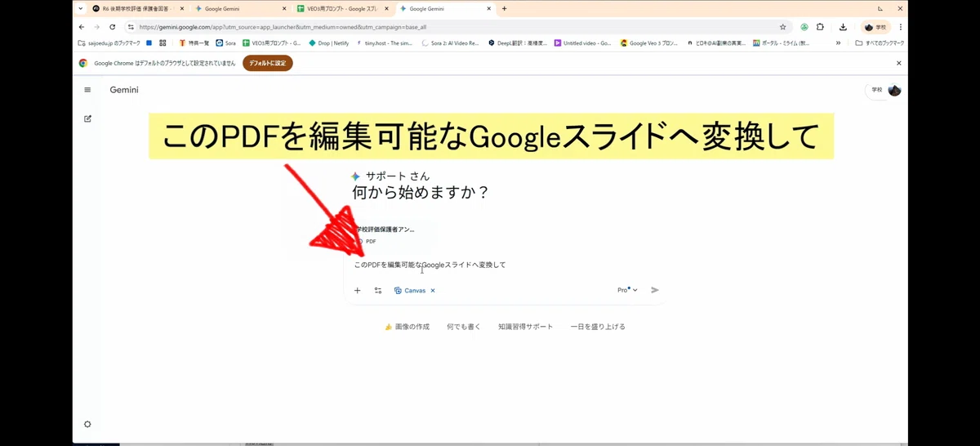Open the Downloads icon in toolbar

(843, 27)
